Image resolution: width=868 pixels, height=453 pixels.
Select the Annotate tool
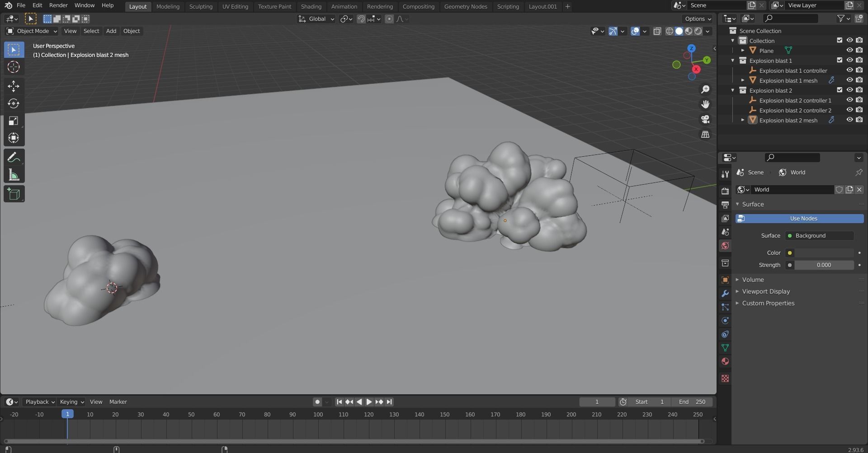14,157
